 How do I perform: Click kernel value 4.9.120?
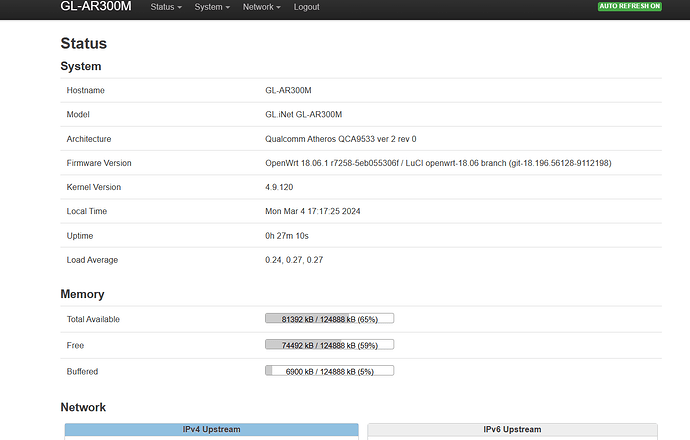[279, 187]
